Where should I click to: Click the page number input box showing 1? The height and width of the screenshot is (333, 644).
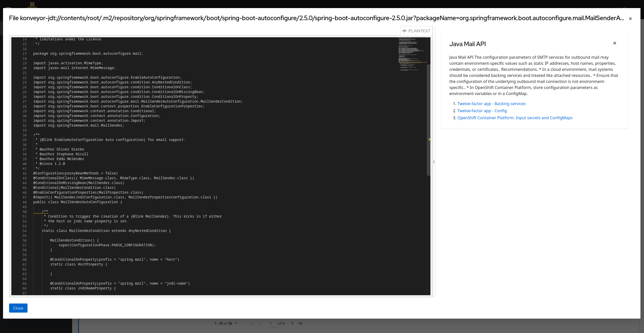273,323
